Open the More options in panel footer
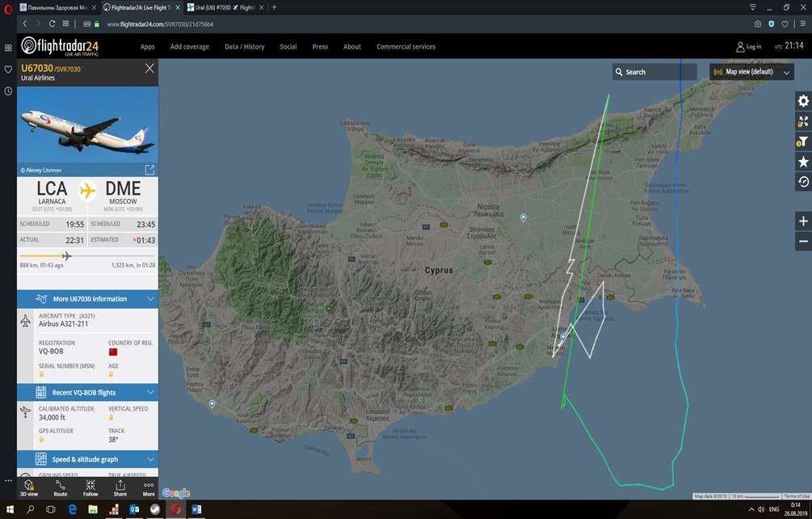Viewport: 812px width, 519px height. [x=149, y=487]
